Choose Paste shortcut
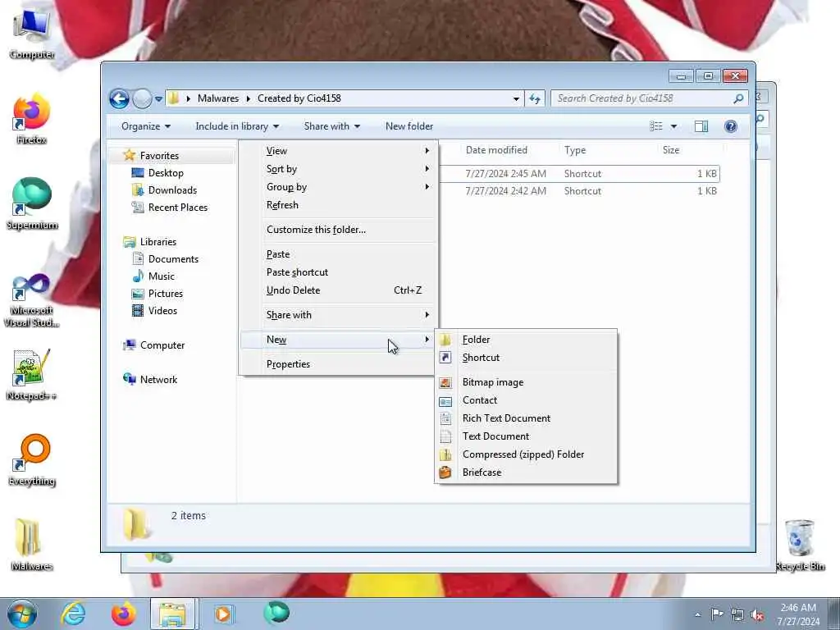 (x=338, y=272)
